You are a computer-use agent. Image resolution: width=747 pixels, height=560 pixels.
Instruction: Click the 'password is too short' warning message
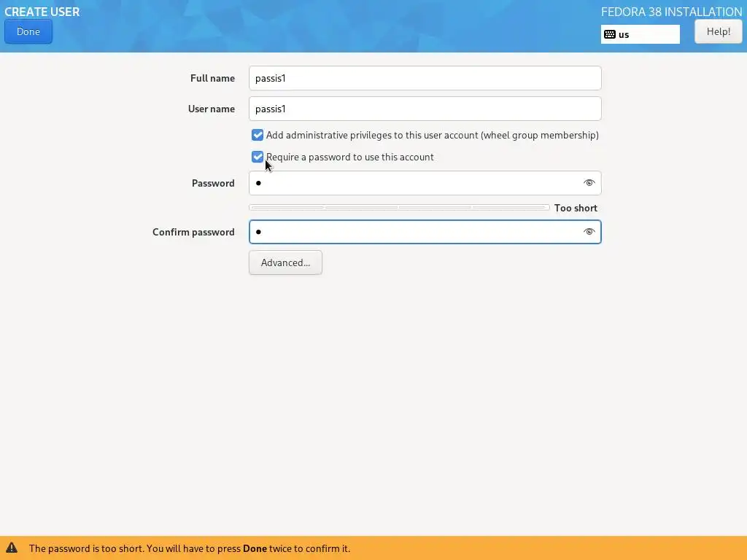(x=190, y=548)
